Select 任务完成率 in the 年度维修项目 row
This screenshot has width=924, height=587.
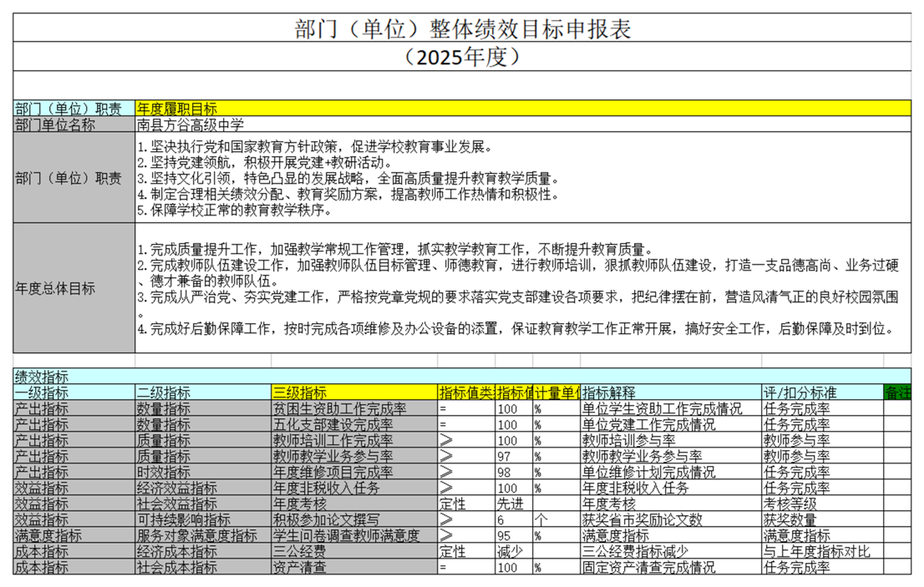pyautogui.click(x=823, y=473)
